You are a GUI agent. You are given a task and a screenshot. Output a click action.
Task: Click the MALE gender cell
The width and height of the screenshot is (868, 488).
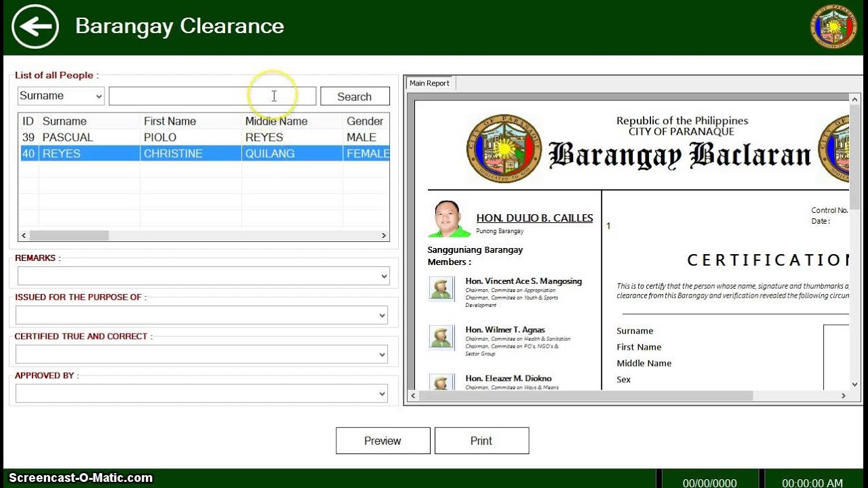click(x=366, y=138)
